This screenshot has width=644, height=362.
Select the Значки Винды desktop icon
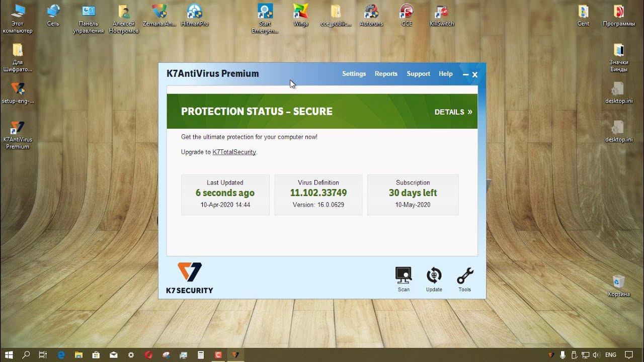pyautogui.click(x=619, y=57)
